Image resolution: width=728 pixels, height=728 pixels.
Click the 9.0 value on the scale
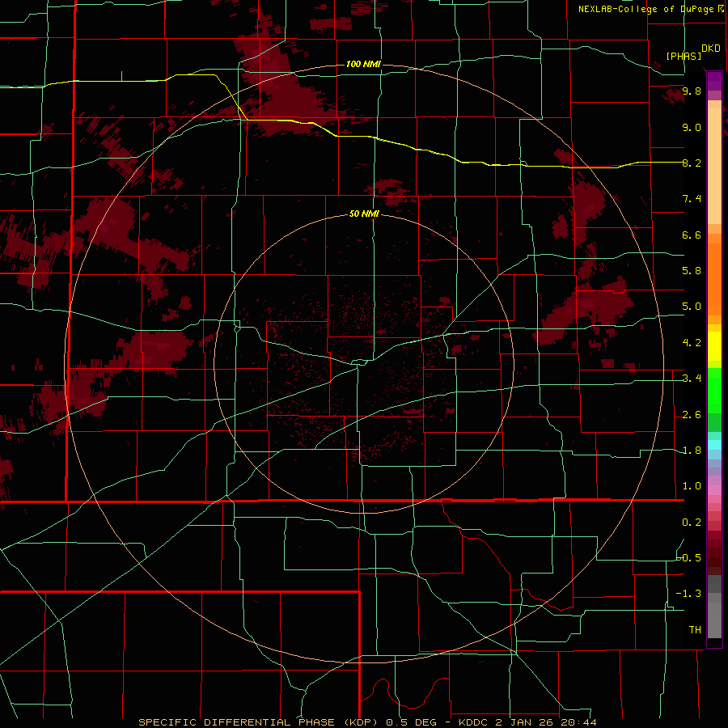click(x=692, y=127)
